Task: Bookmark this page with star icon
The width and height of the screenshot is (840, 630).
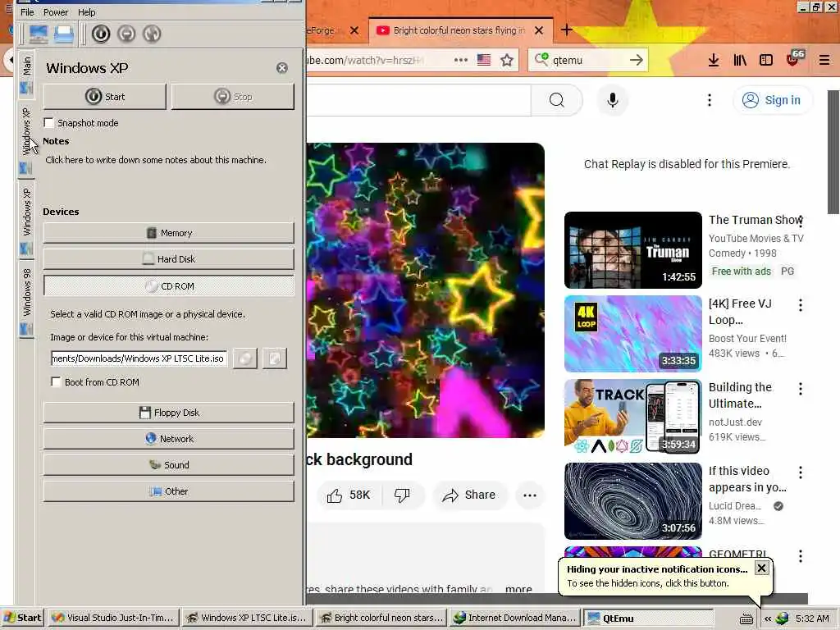Action: [507, 60]
